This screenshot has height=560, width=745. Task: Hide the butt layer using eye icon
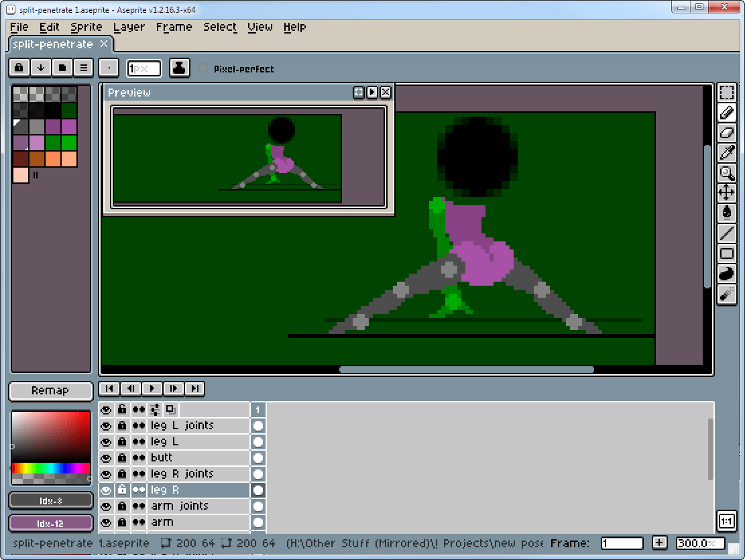pyautogui.click(x=106, y=457)
